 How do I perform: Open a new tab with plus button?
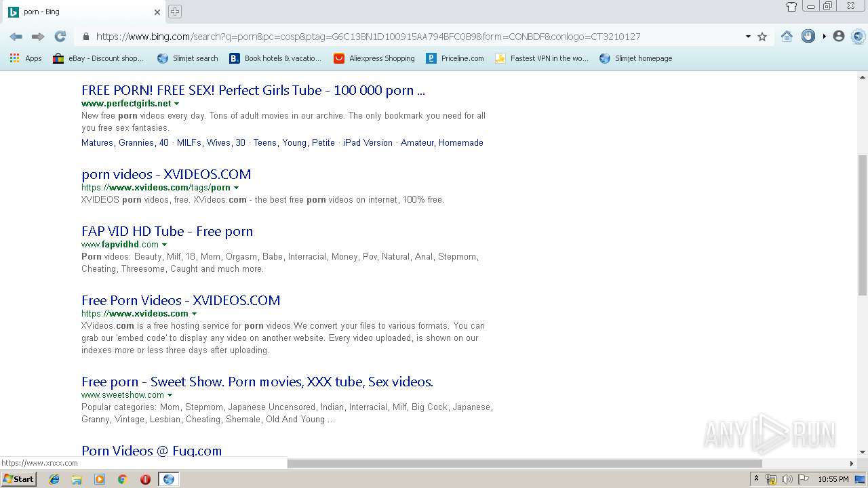[x=174, y=12]
